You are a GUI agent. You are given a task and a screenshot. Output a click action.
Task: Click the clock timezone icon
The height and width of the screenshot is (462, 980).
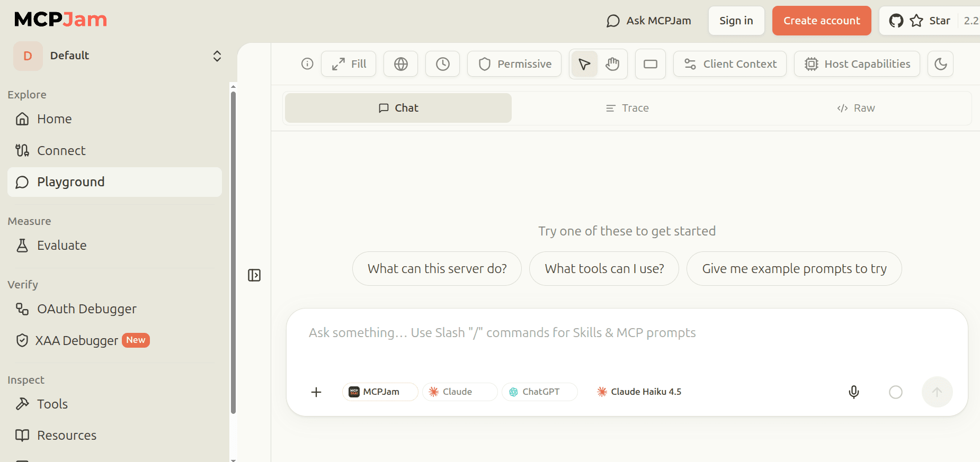point(443,64)
